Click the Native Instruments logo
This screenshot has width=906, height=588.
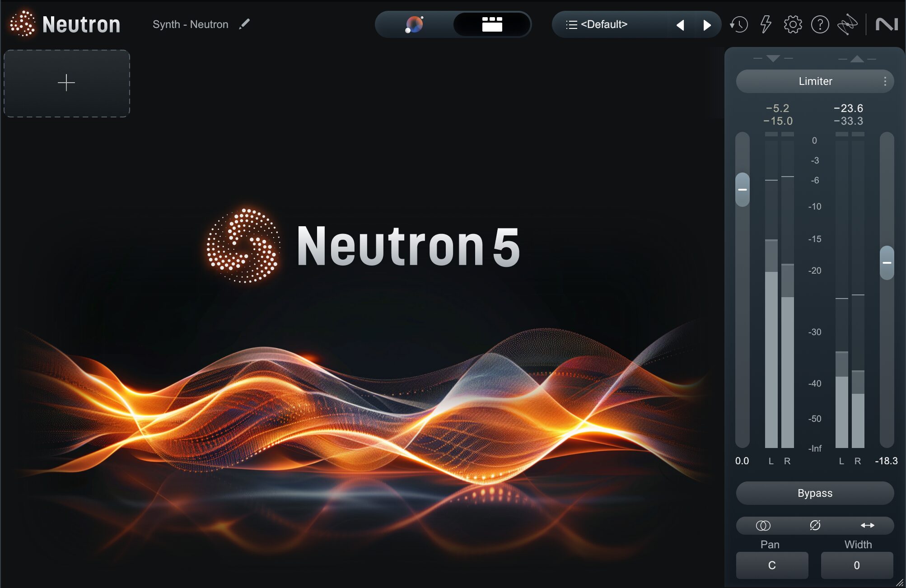(x=886, y=24)
